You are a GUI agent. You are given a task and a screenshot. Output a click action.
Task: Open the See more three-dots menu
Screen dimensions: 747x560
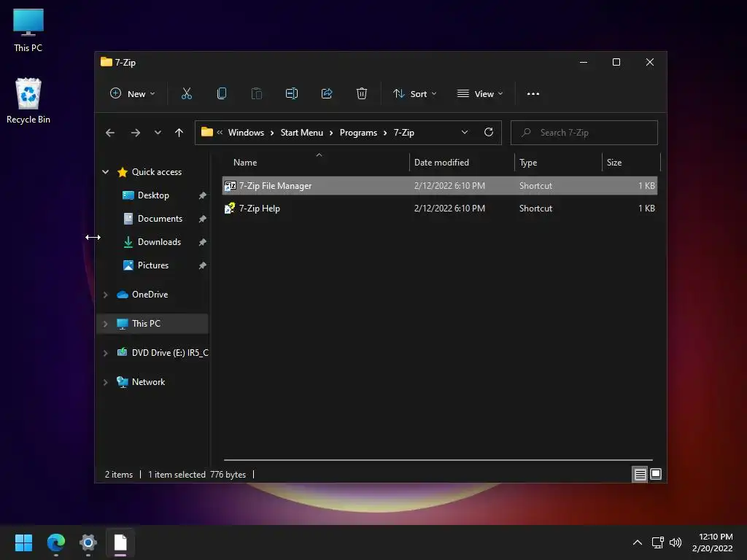[x=533, y=94]
